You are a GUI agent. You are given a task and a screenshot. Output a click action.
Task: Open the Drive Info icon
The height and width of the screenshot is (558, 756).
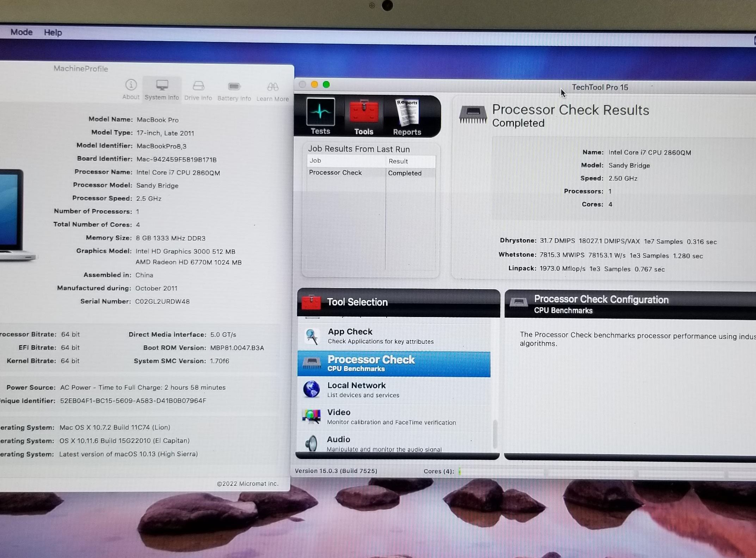[198, 86]
